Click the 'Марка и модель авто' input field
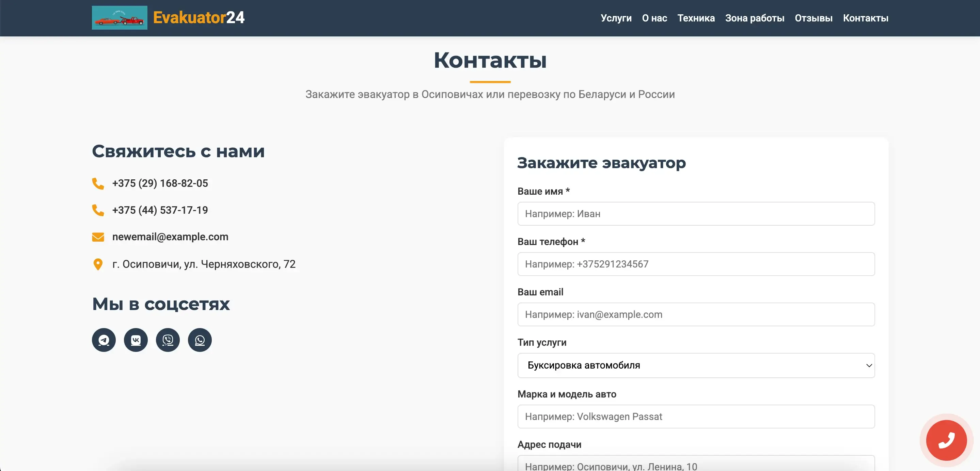 (x=696, y=416)
